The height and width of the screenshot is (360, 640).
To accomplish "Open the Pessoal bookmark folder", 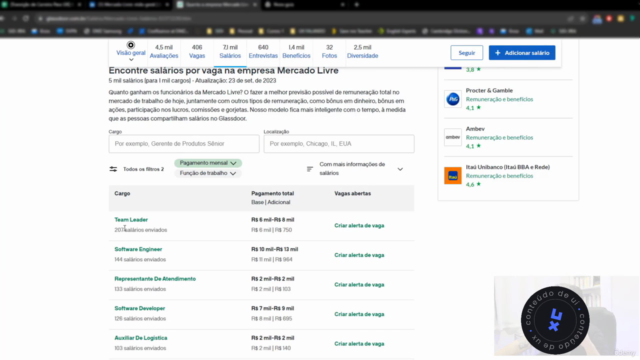I will [x=241, y=31].
